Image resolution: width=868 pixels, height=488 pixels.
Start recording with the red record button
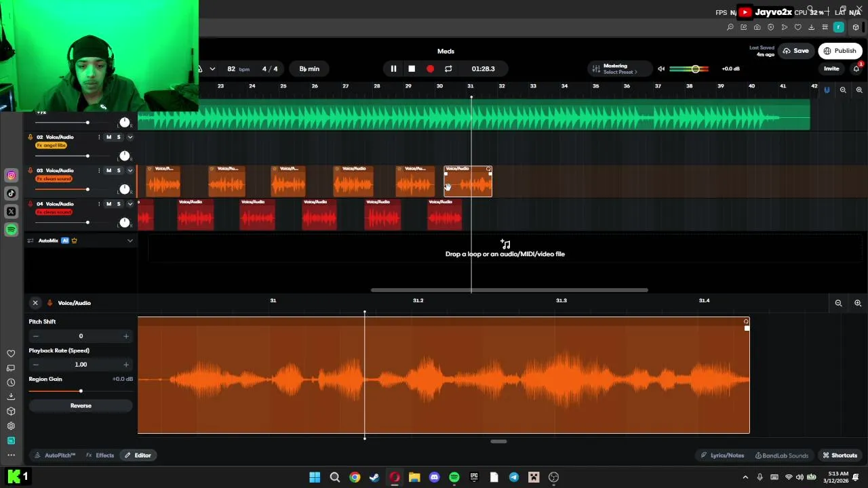tap(430, 68)
